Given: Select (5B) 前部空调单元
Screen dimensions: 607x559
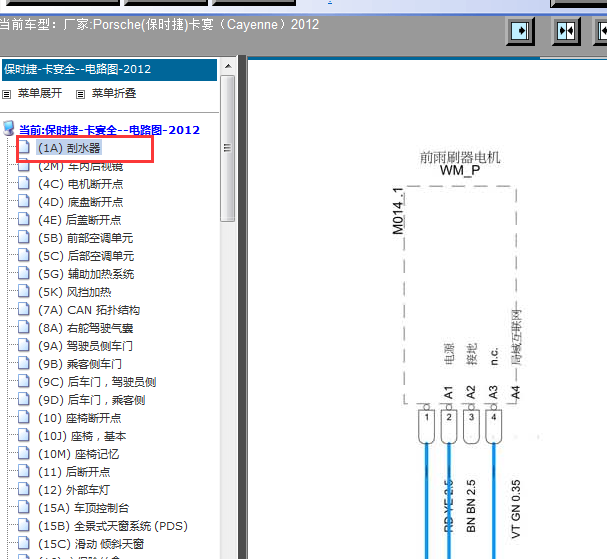Looking at the screenshot, I should click(x=86, y=238).
